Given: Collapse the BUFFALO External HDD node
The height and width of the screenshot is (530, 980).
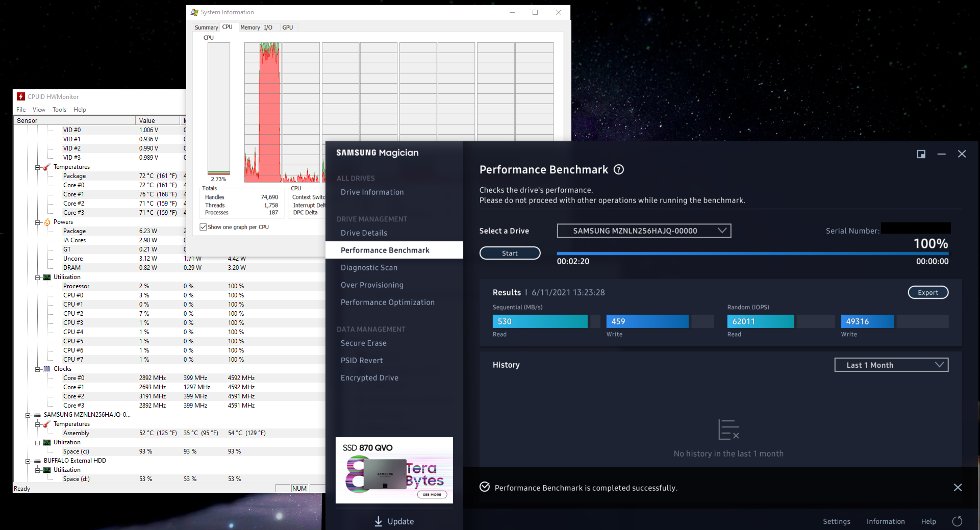Looking at the screenshot, I should (28, 461).
